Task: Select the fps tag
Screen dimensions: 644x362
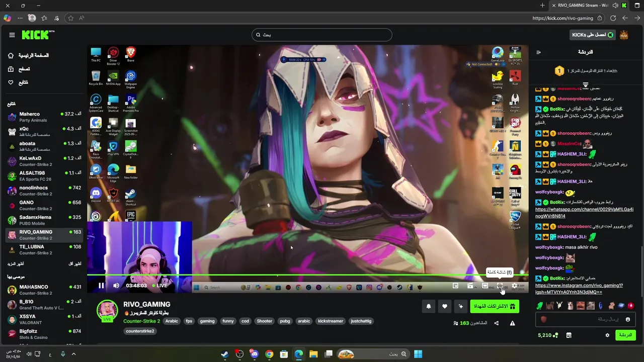Action: click(x=189, y=321)
